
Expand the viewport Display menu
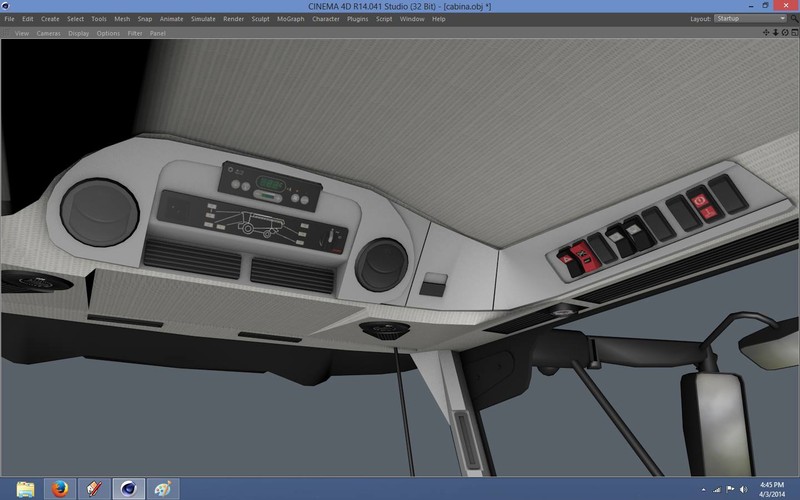tap(78, 33)
